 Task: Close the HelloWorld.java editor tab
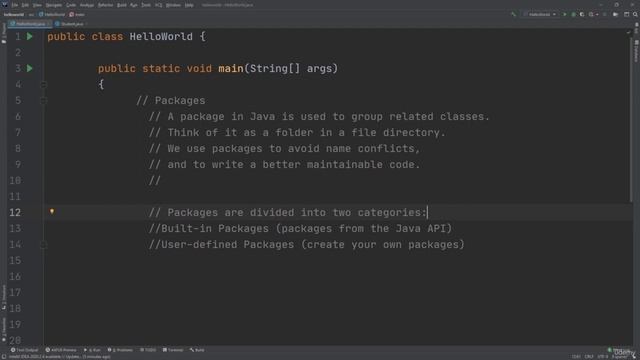tap(49, 24)
